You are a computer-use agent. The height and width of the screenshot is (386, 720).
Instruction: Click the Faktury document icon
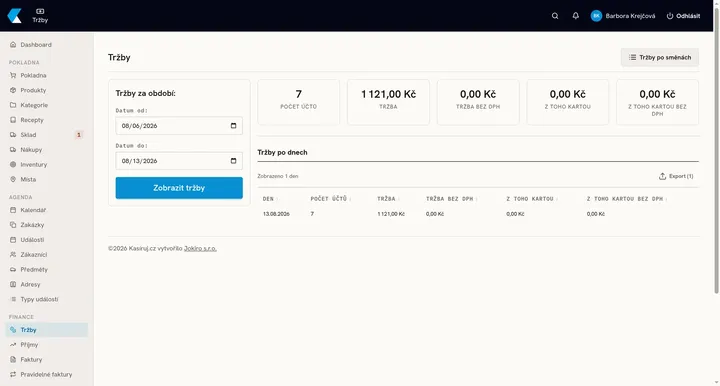[x=13, y=359]
